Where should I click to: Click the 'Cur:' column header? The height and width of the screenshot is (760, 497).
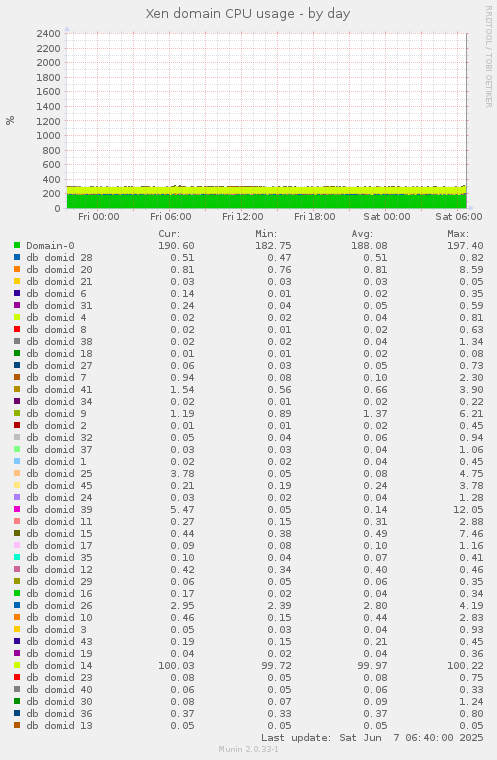pyautogui.click(x=170, y=234)
